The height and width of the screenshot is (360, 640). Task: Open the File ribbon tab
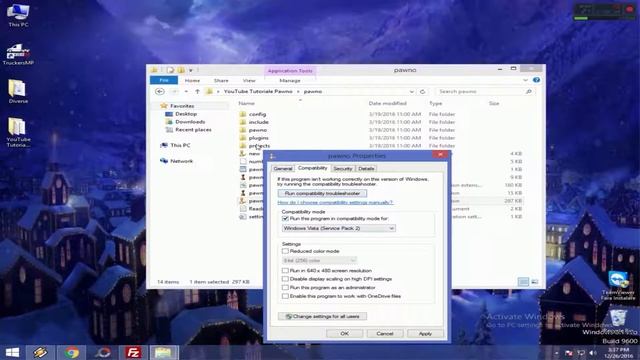[x=164, y=80]
